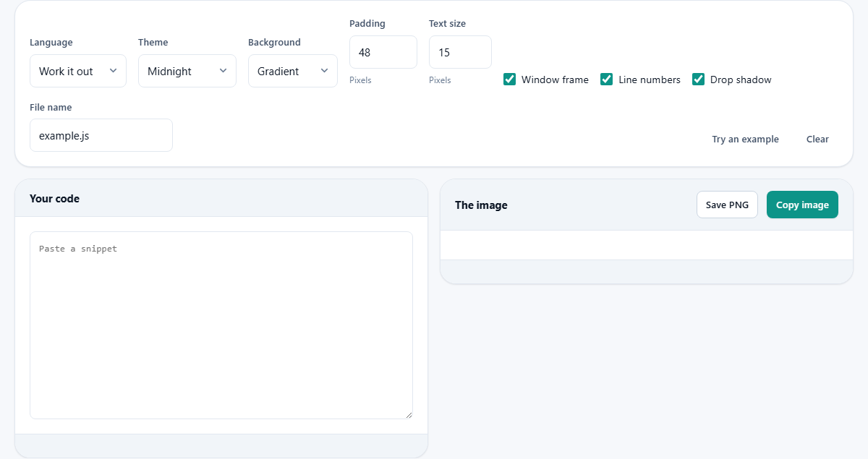Click the Text size label

[x=447, y=23]
